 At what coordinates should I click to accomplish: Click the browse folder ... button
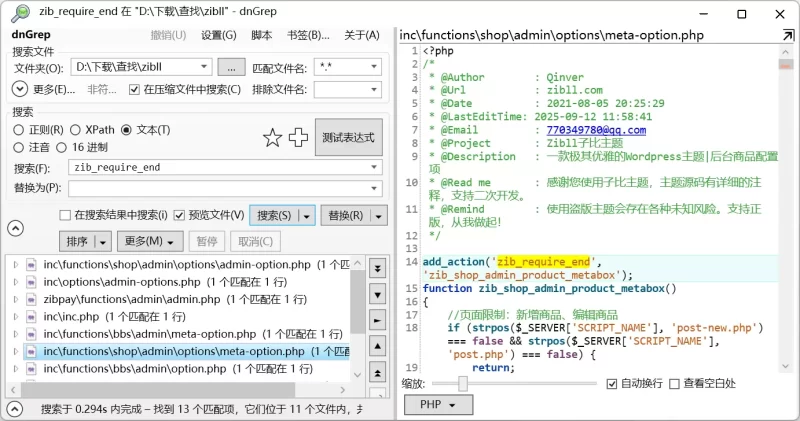(231, 67)
